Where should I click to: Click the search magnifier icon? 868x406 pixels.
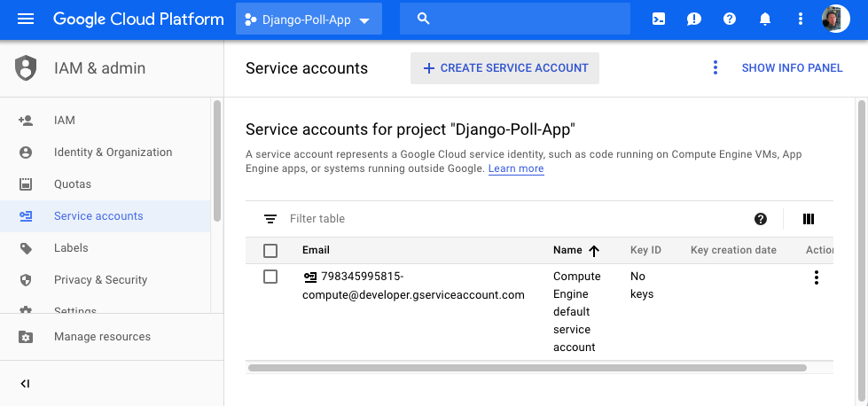click(424, 20)
